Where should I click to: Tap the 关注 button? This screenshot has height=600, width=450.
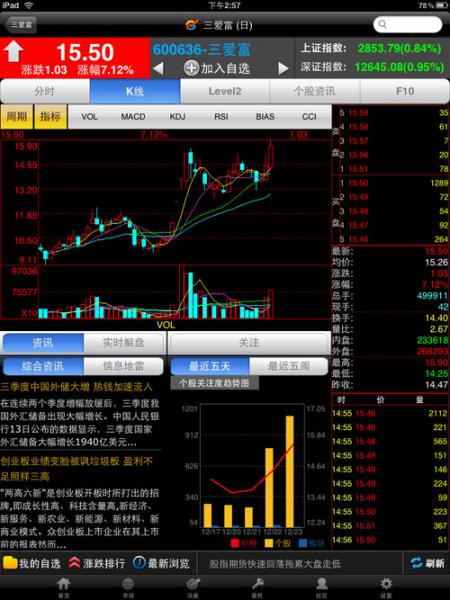pyautogui.click(x=249, y=343)
